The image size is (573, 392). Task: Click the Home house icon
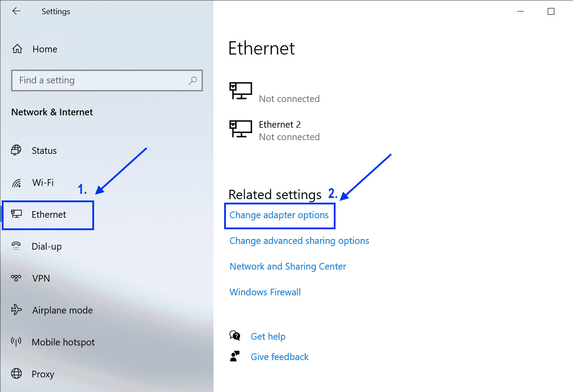click(x=17, y=49)
